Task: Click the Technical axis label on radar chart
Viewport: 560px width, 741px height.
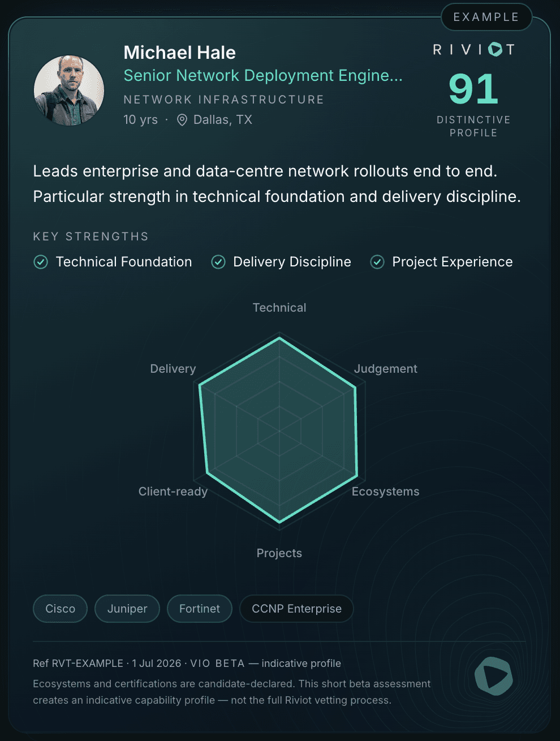Action: coord(279,308)
